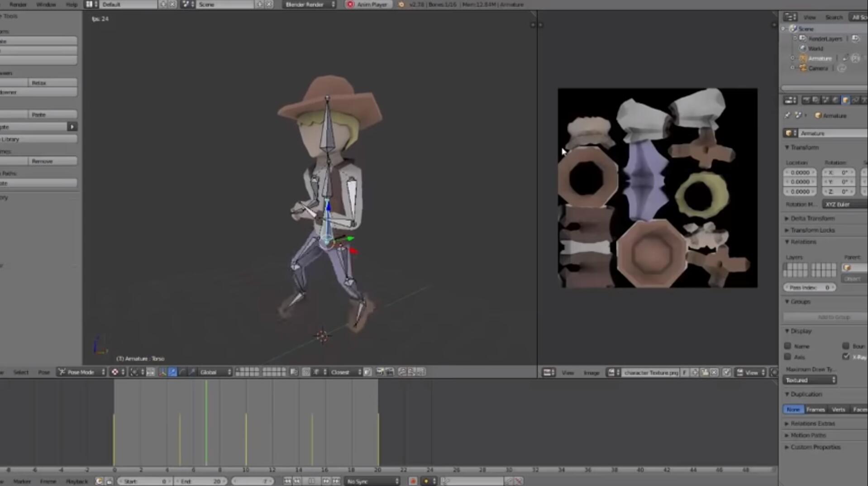The width and height of the screenshot is (868, 486).
Task: Toggle the X-Ray display checkbox
Action: tap(845, 357)
